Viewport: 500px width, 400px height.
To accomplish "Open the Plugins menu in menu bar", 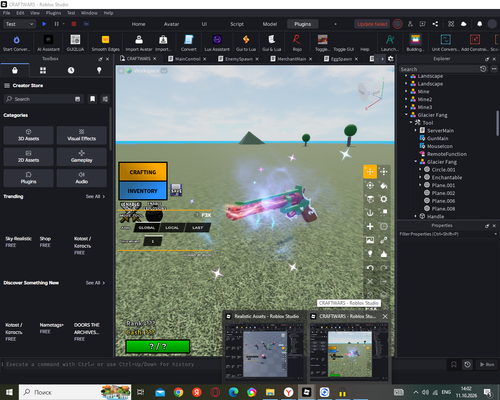I will pyautogui.click(x=53, y=13).
